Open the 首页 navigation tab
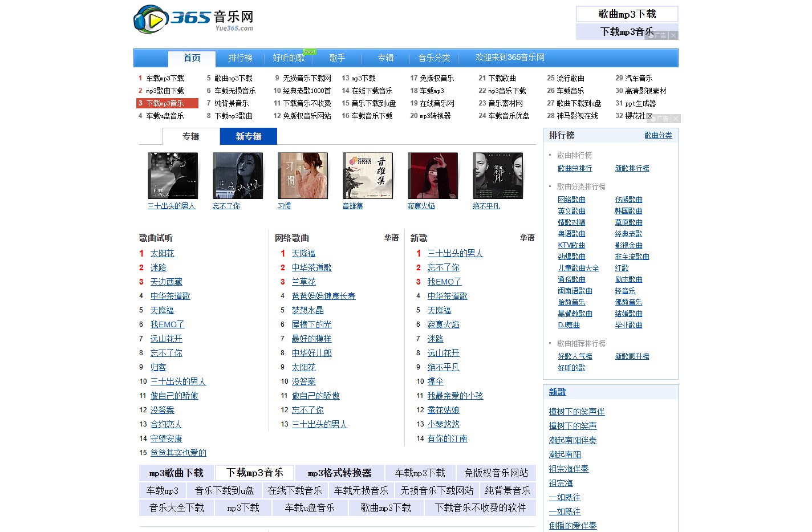 point(192,58)
